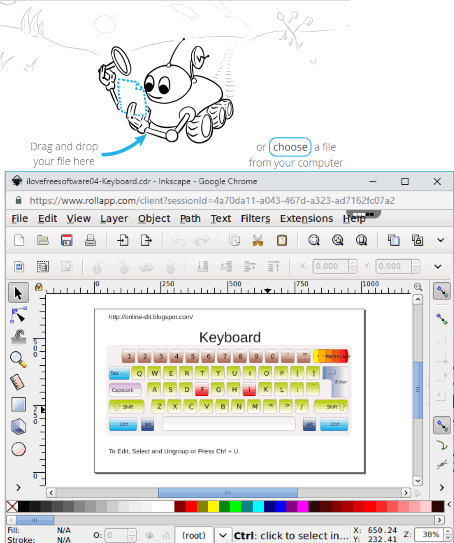
Task: Expand the commands bar overflow chevron
Action: click(x=440, y=240)
